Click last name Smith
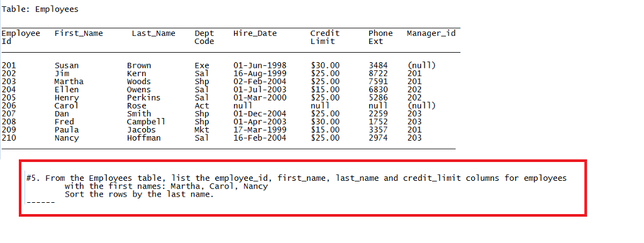 pyautogui.click(x=139, y=114)
